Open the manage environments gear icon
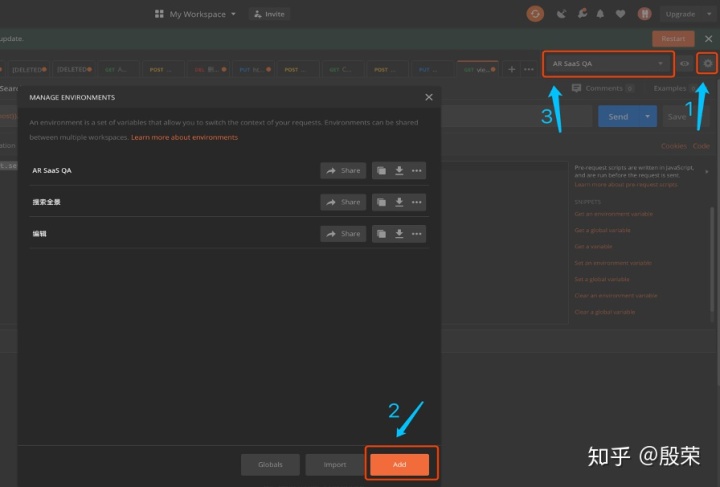The width and height of the screenshot is (720, 487). (707, 63)
